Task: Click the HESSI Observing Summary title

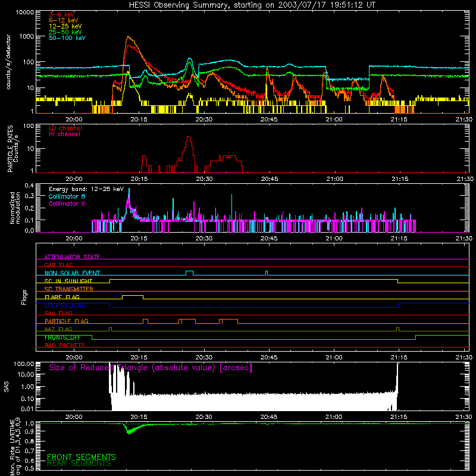Action: (x=252, y=5)
